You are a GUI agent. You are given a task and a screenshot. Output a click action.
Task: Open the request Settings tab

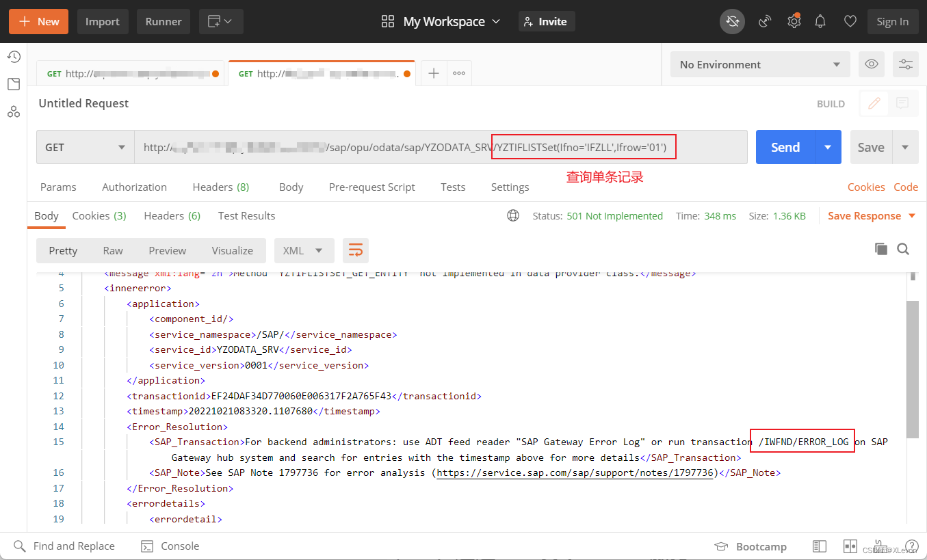coord(510,187)
